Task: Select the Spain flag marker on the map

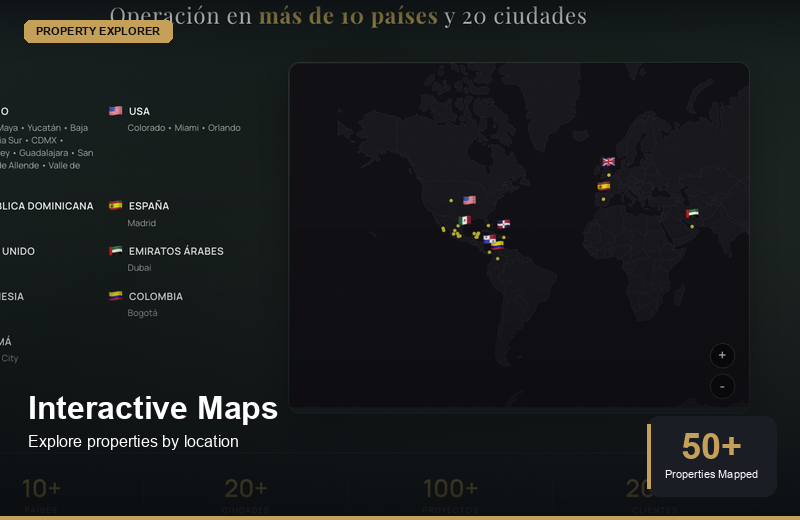Action: (x=603, y=186)
